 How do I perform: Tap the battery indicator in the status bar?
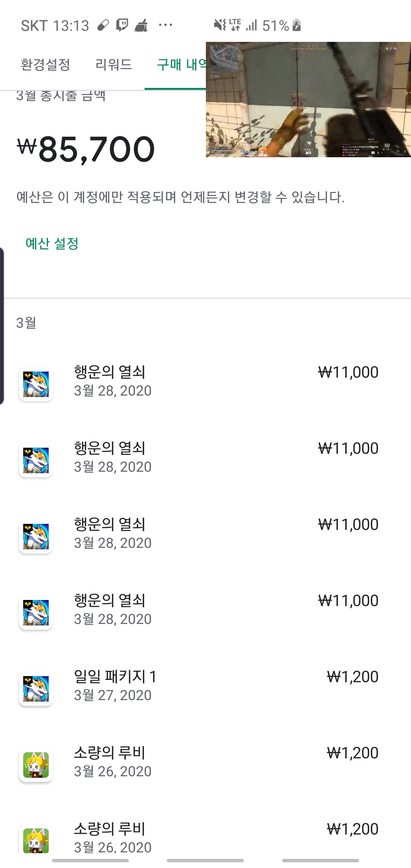tap(297, 26)
